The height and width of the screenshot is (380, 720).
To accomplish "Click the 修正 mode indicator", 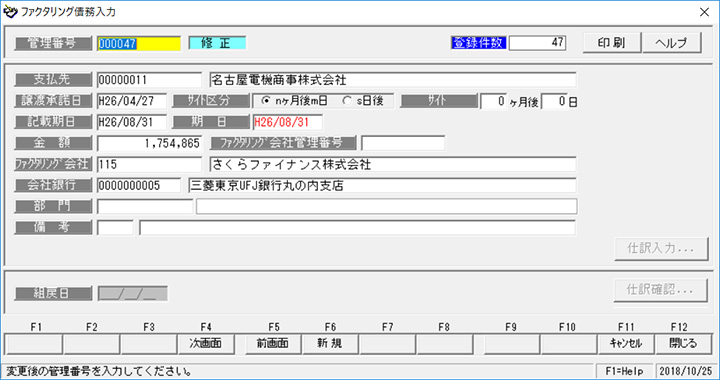I will point(217,43).
